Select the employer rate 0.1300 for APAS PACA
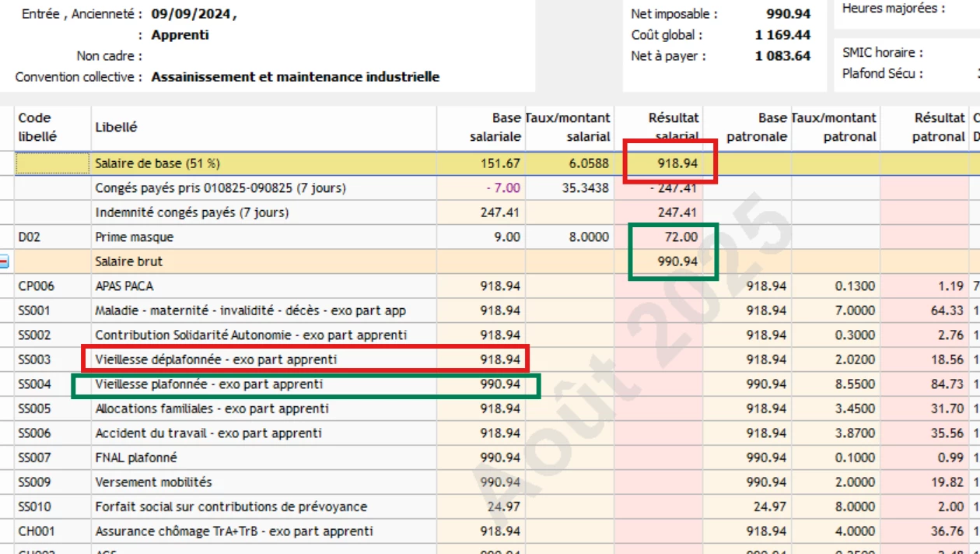The height and width of the screenshot is (554, 980). [x=855, y=286]
